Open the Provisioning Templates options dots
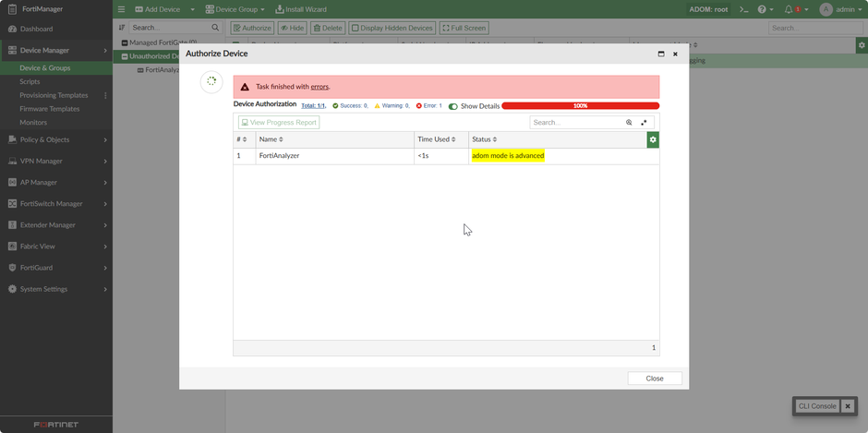 [x=105, y=95]
